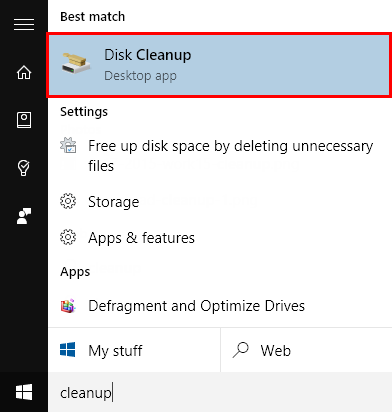Click the Disk Cleanup drive icon
This screenshot has width=392, height=412.
pyautogui.click(x=76, y=63)
